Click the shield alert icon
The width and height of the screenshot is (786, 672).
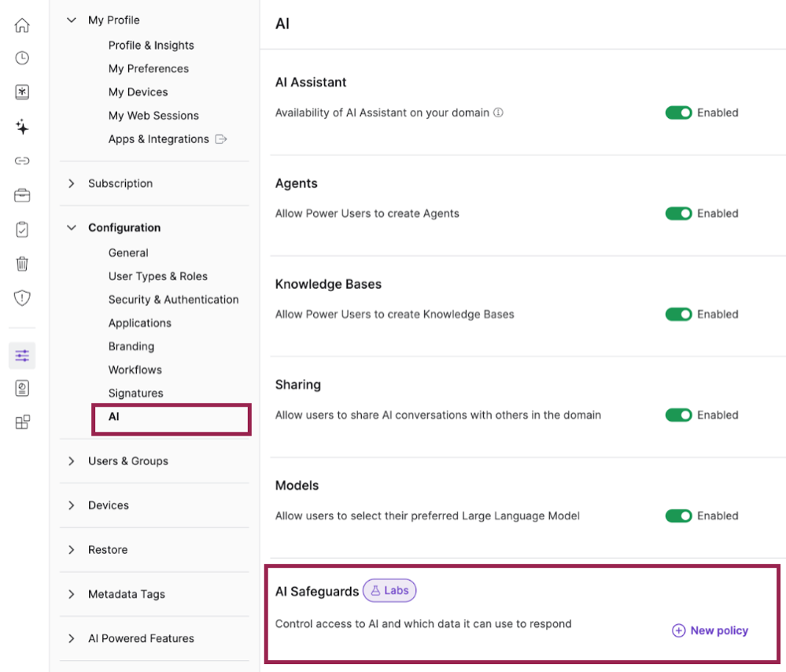pos(22,297)
